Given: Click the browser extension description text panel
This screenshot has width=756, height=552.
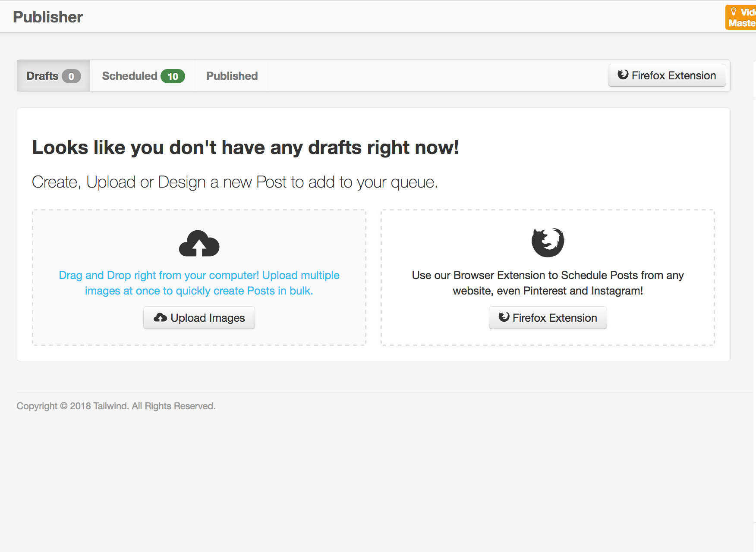Looking at the screenshot, I should coord(547,282).
